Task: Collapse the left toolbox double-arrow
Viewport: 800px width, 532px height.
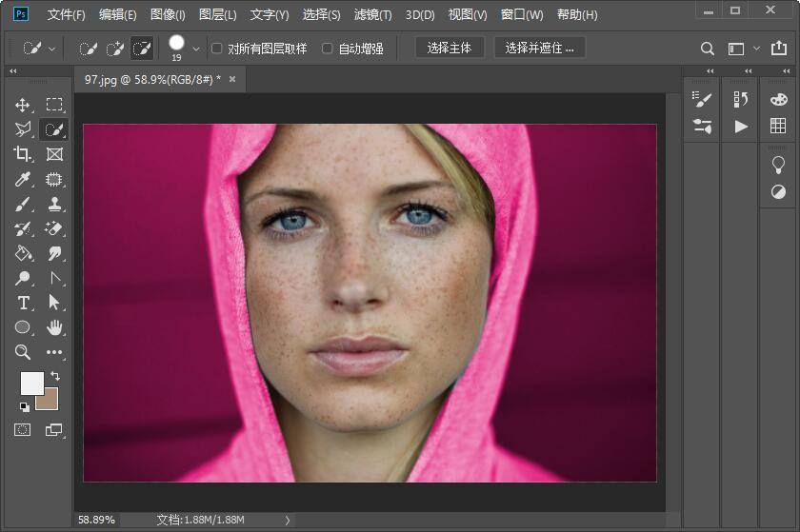Action: [13, 70]
